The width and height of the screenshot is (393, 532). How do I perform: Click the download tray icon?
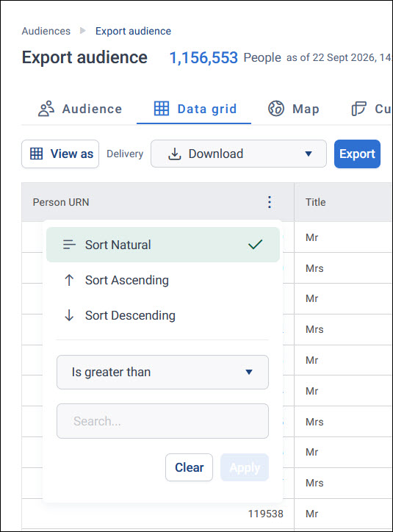click(175, 154)
